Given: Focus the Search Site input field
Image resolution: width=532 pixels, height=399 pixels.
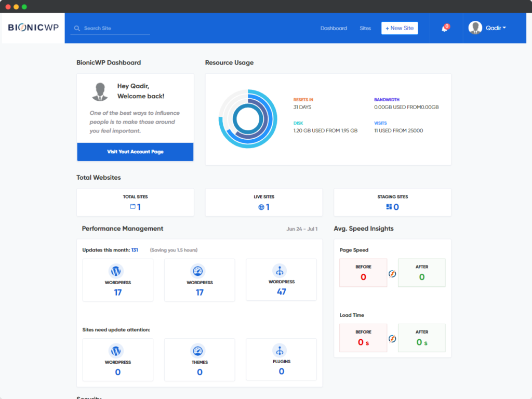Looking at the screenshot, I should (110, 28).
